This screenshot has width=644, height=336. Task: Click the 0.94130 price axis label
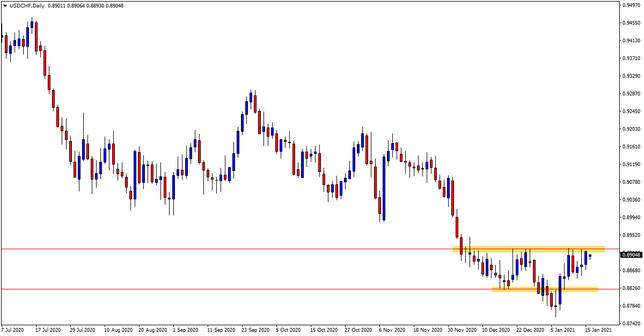pos(631,41)
